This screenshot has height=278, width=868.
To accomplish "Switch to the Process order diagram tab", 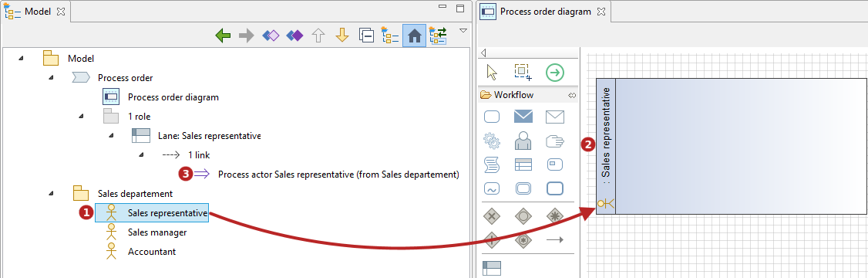I will click(545, 11).
